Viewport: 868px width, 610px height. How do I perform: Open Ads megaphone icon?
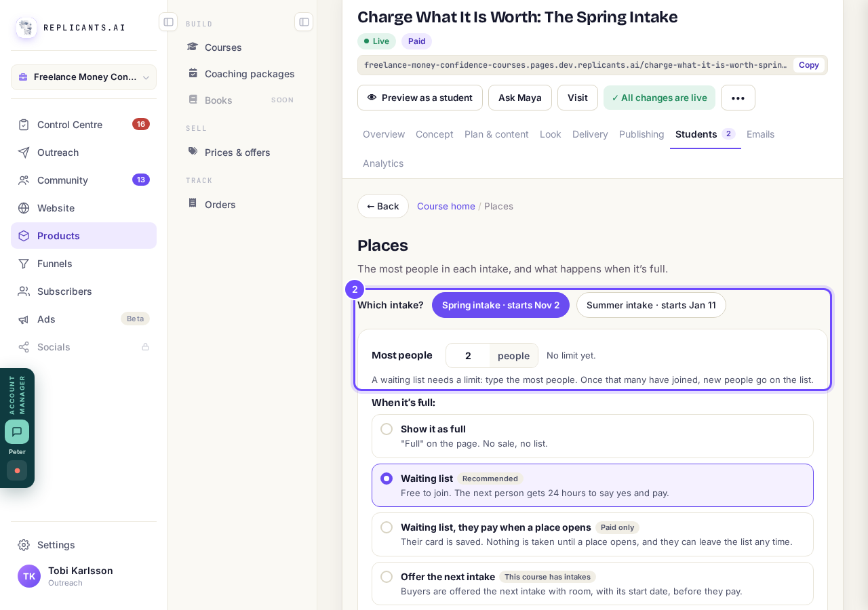(x=24, y=319)
